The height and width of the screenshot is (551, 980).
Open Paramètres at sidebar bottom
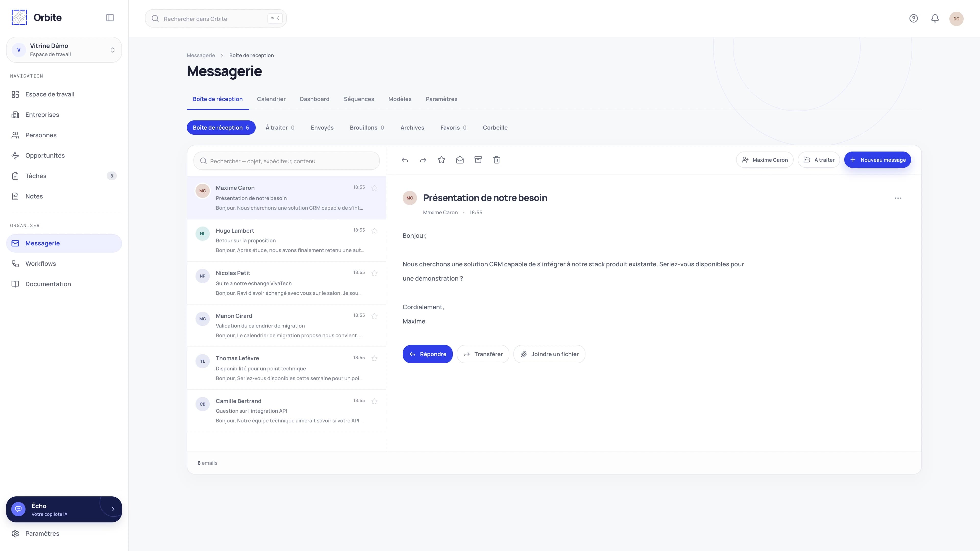pos(64,533)
